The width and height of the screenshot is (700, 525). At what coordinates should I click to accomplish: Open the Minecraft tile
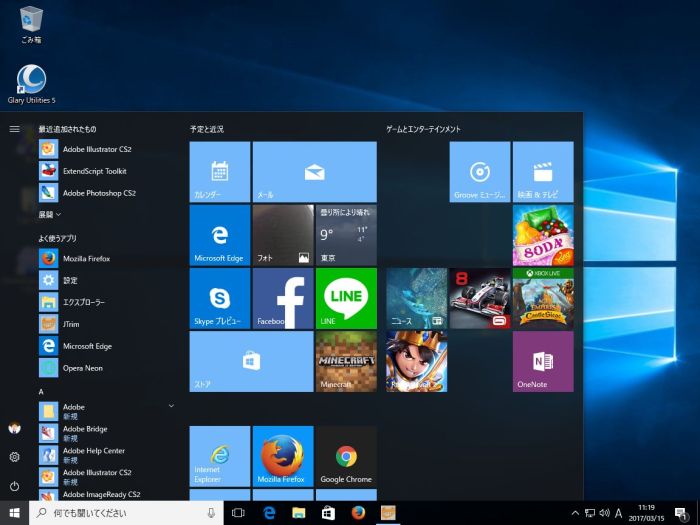point(346,361)
